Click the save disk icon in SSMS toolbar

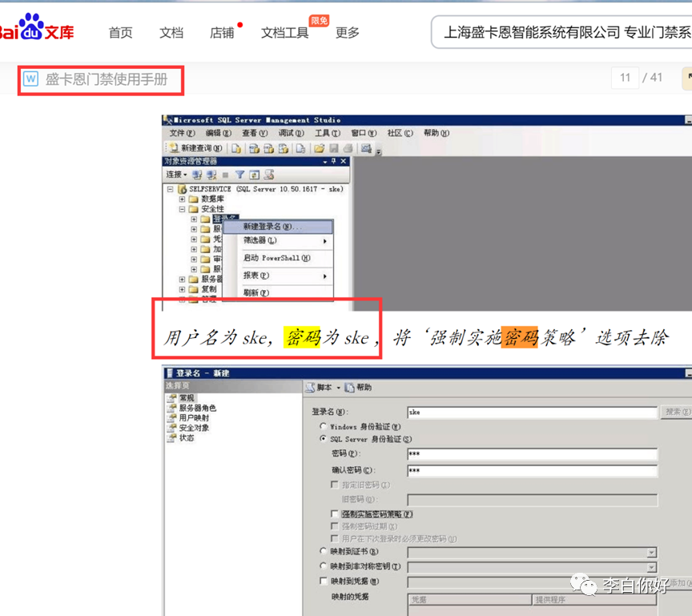(x=334, y=149)
